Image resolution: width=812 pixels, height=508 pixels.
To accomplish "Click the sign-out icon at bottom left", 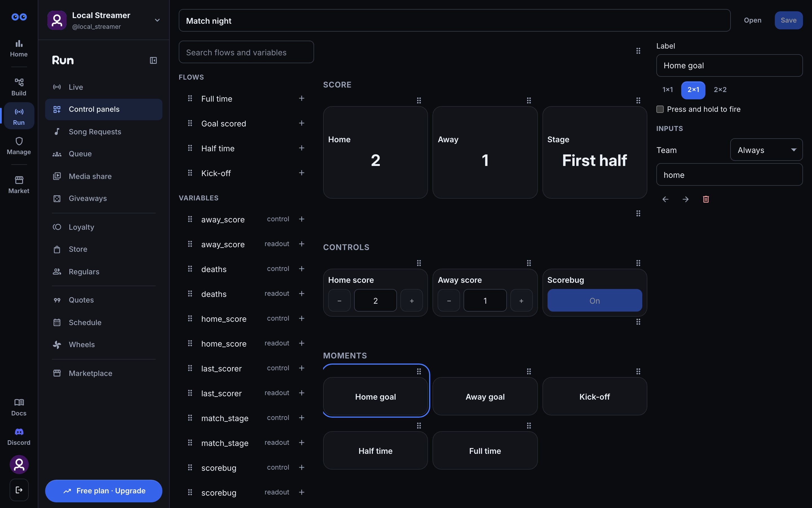I will (x=19, y=490).
